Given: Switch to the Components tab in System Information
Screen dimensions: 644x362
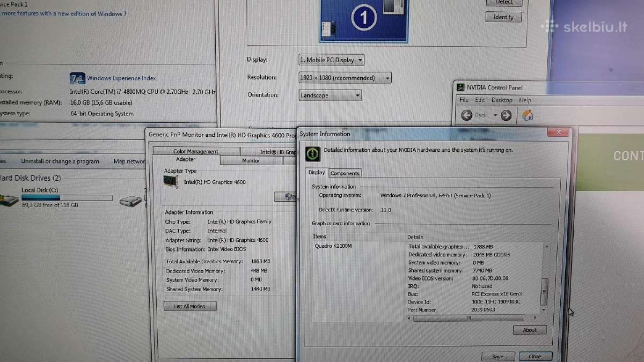Looking at the screenshot, I should 345,173.
